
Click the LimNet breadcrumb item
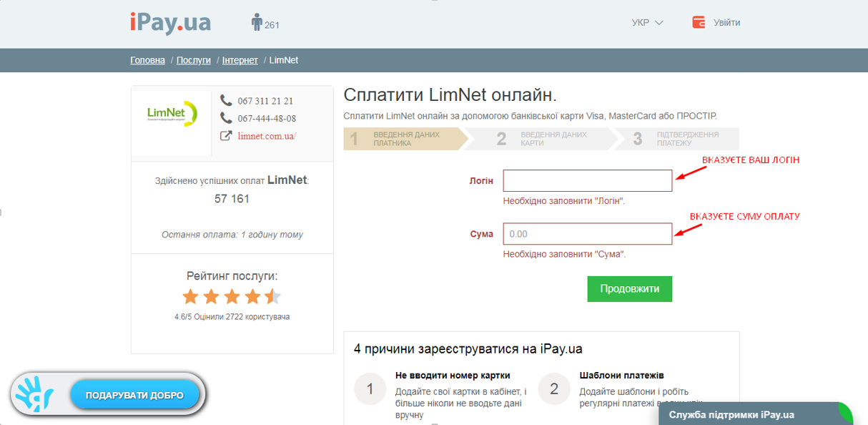click(x=284, y=60)
